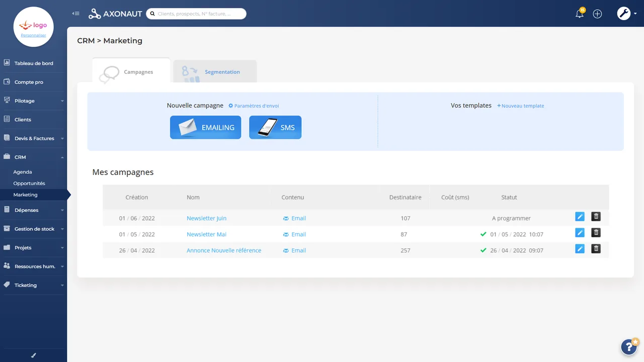This screenshot has width=644, height=362.
Task: Click the Email content of Annonce Nouvelle référence
Action: pos(294,250)
